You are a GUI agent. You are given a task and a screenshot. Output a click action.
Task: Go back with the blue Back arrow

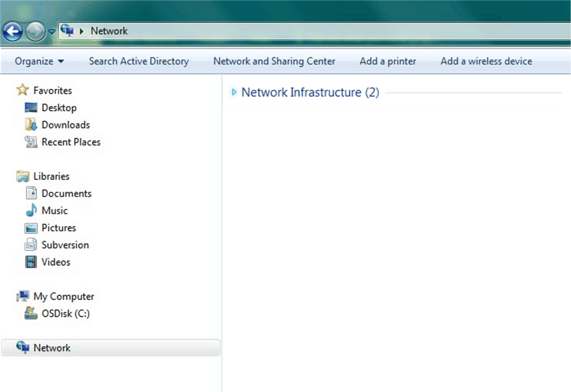coord(12,31)
